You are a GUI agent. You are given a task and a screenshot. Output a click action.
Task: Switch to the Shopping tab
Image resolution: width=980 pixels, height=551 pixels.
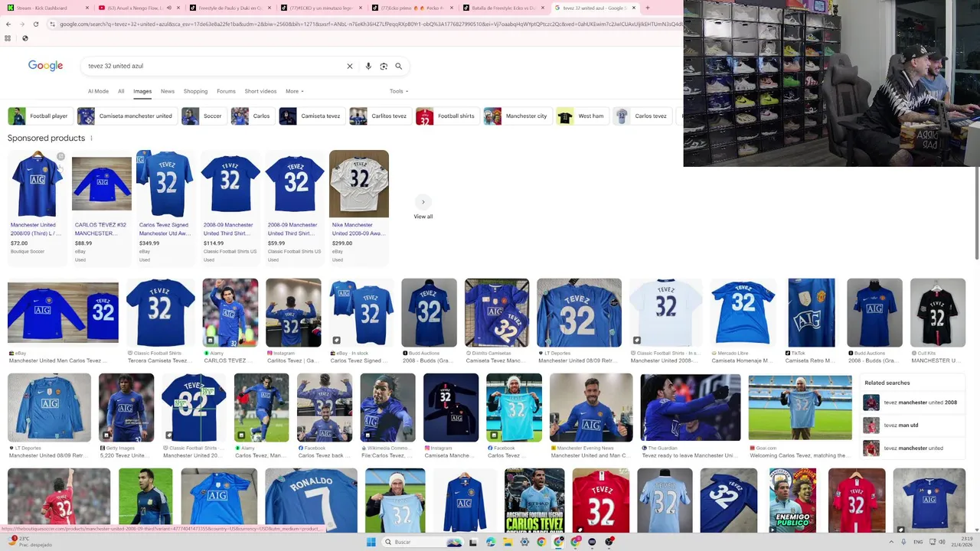pyautogui.click(x=195, y=91)
